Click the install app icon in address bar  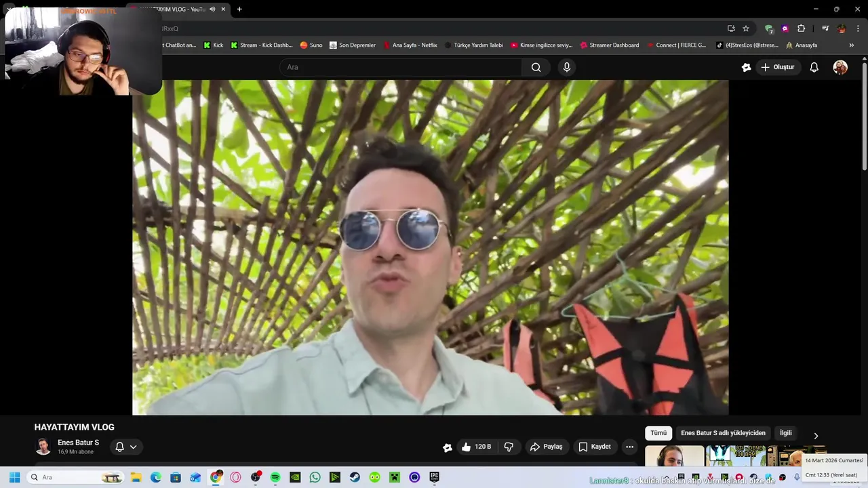[731, 28]
